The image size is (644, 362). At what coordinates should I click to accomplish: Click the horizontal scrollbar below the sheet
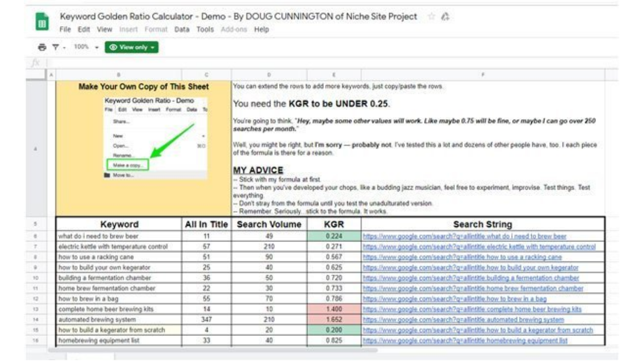coord(211,349)
